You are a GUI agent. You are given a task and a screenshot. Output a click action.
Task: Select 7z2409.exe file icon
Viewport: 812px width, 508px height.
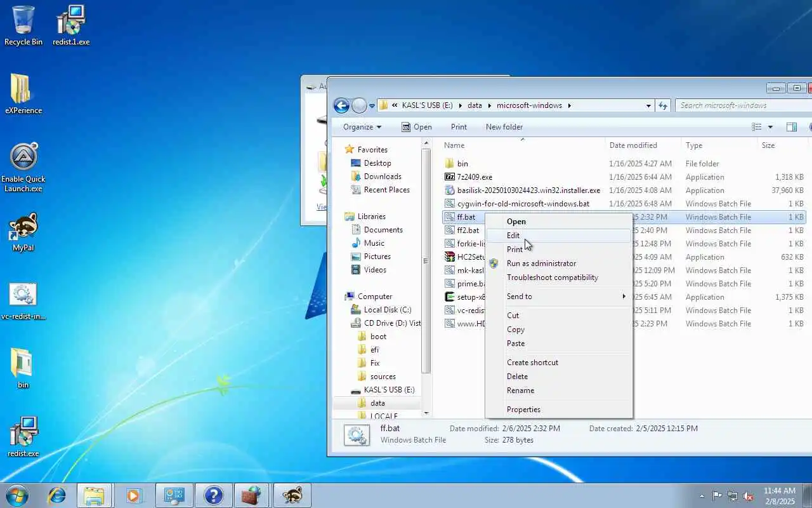pyautogui.click(x=449, y=177)
